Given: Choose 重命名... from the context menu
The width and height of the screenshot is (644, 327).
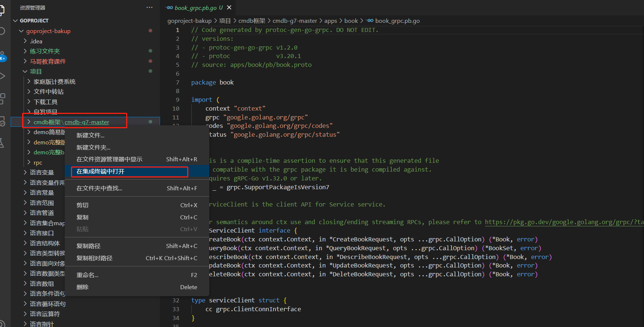Looking at the screenshot, I should 137,275.
